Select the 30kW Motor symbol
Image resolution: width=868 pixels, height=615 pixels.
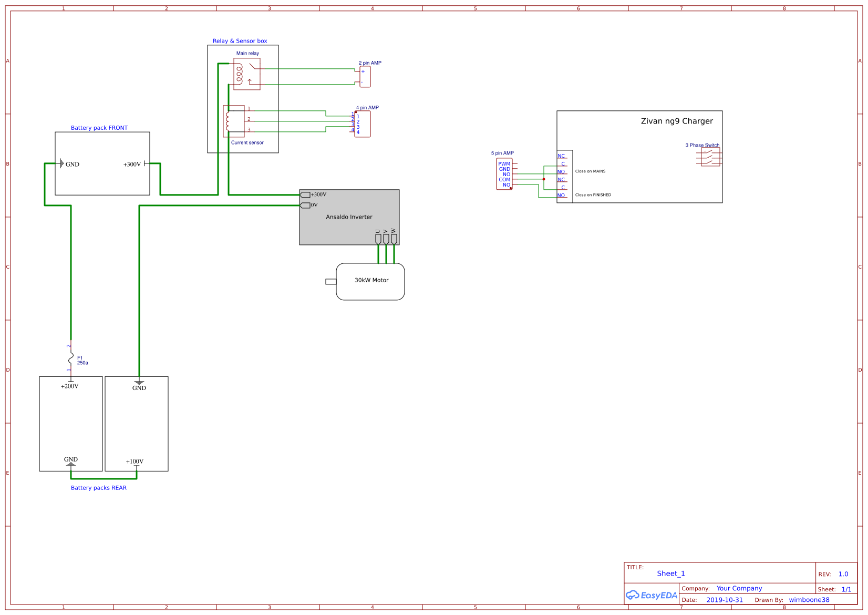370,281
